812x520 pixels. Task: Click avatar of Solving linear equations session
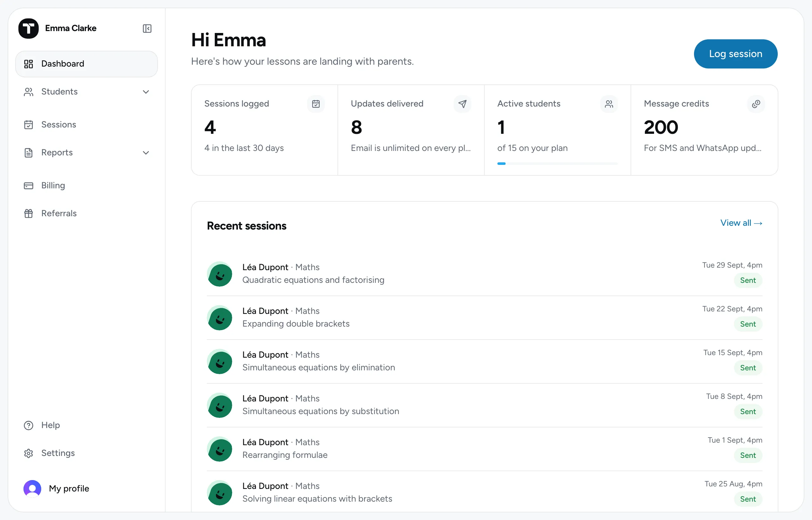tap(219, 493)
